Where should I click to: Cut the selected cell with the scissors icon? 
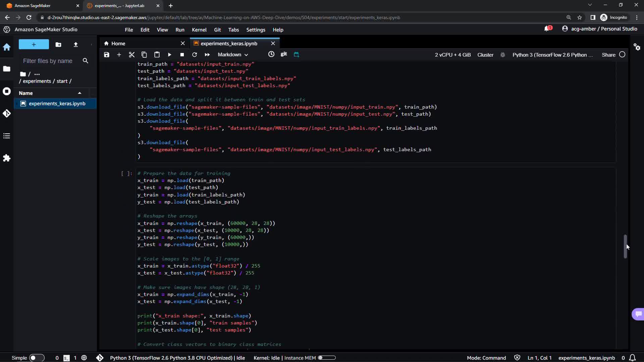pyautogui.click(x=131, y=55)
